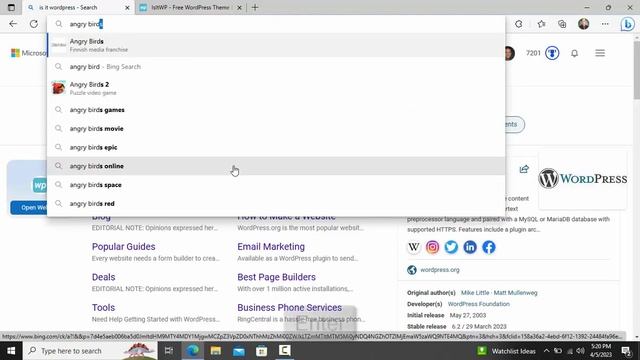Viewport: 640px width, 360px height.
Task: Open the Best Page Builders link
Action: click(276, 277)
